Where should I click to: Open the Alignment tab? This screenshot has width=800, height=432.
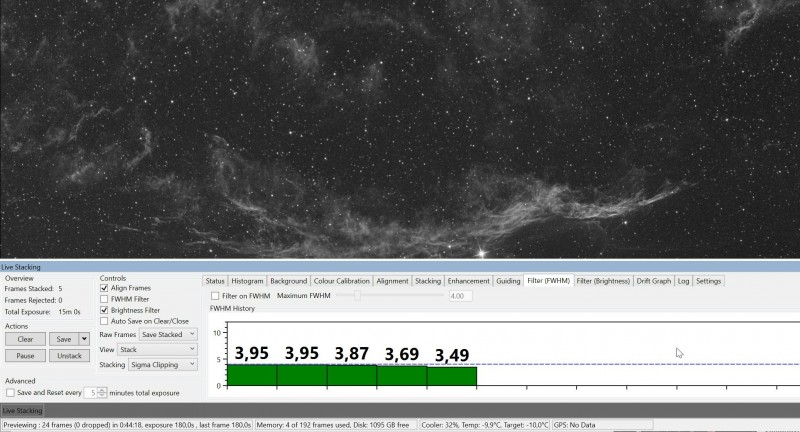click(x=392, y=281)
